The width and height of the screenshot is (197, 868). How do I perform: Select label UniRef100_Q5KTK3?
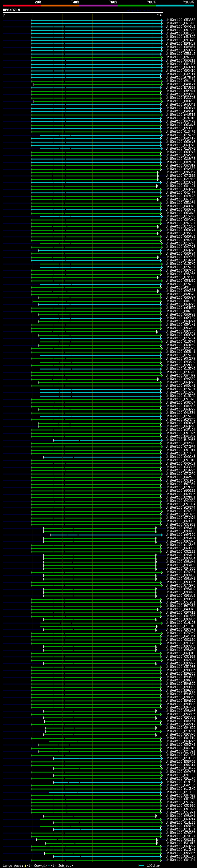180,745
